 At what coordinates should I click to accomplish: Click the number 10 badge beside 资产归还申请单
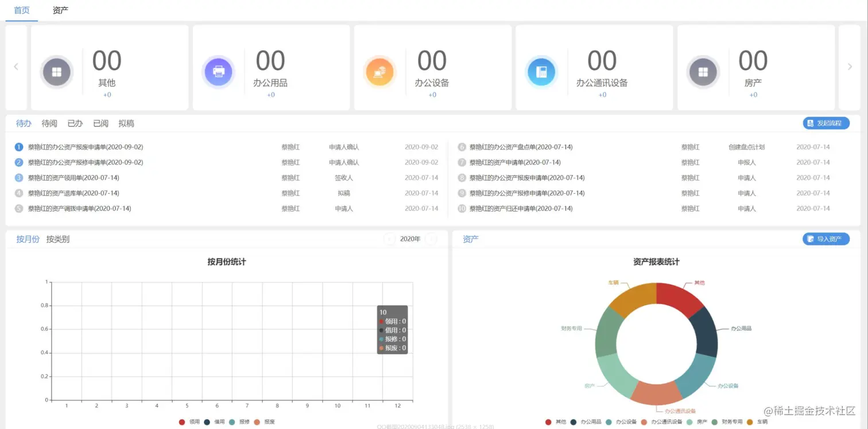click(462, 209)
